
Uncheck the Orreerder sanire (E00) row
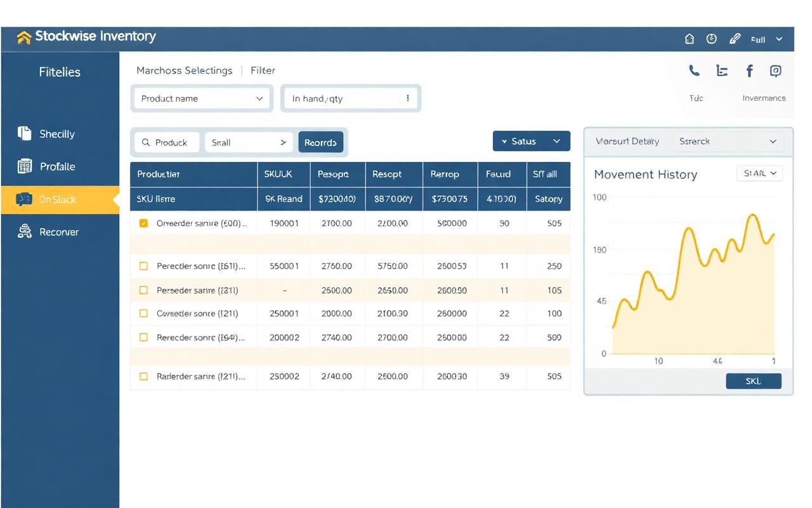tap(143, 223)
